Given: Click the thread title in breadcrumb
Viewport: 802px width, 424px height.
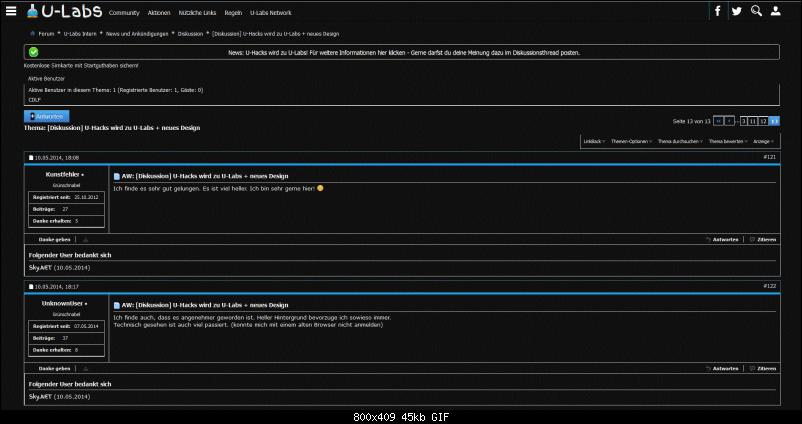Looking at the screenshot, I should coord(276,34).
